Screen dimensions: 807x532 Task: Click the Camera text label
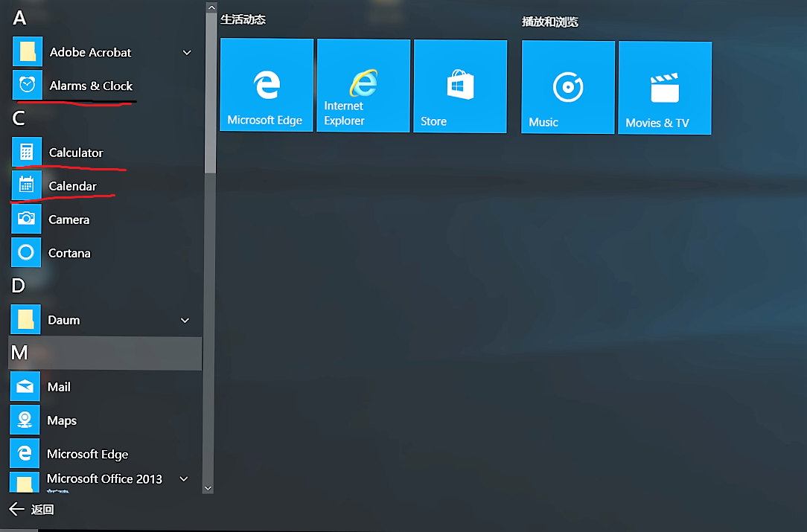69,219
